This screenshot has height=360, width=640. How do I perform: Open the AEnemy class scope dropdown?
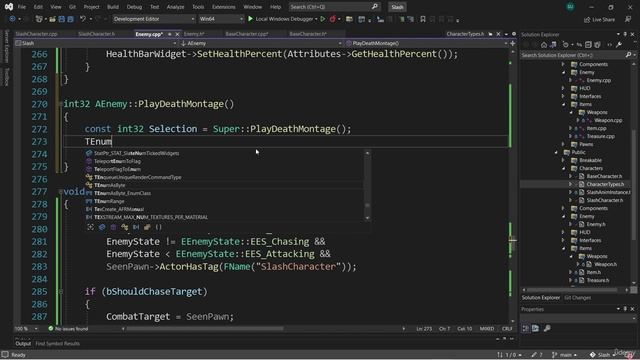pyautogui.click(x=261, y=43)
